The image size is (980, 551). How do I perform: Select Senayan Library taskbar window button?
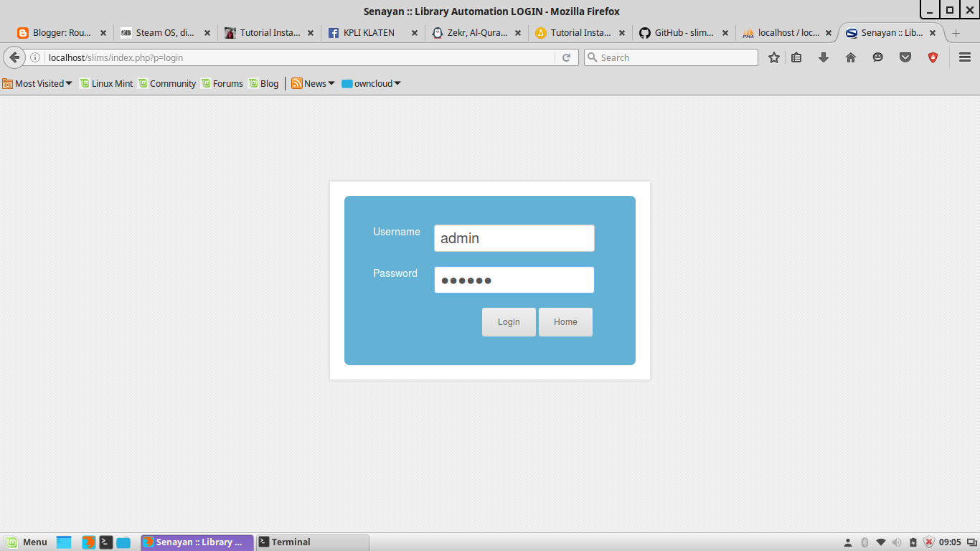click(x=197, y=542)
